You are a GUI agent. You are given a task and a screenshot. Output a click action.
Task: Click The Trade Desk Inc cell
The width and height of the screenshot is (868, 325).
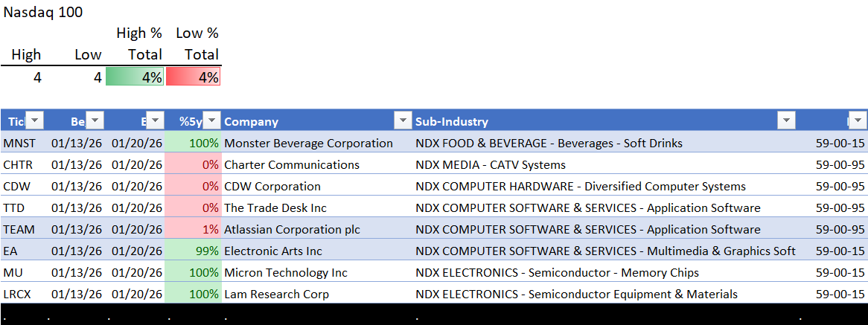[x=275, y=207]
